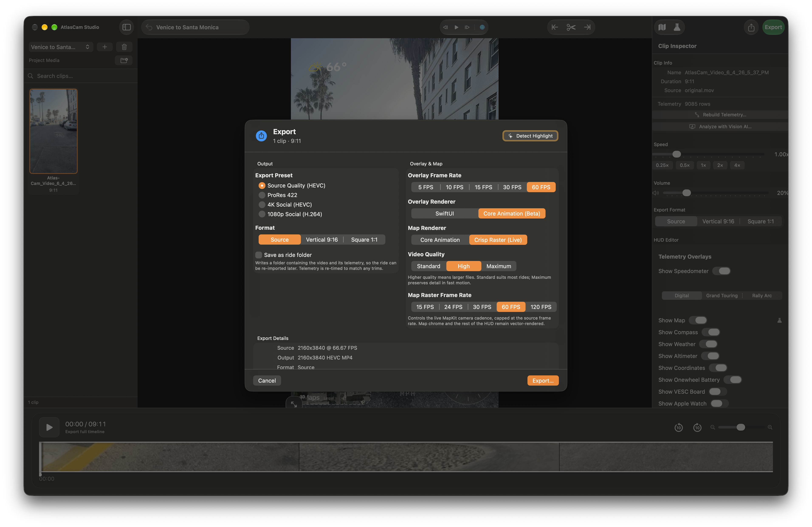Adjust the Volume slider handle
This screenshot has height=527, width=812.
687,193
